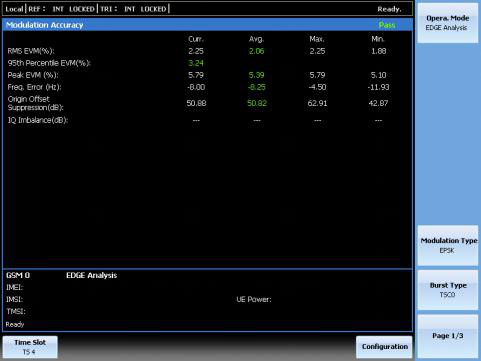481x361 pixels.
Task: Select the Freq. Error (Hz) row label
Action: 34,87
